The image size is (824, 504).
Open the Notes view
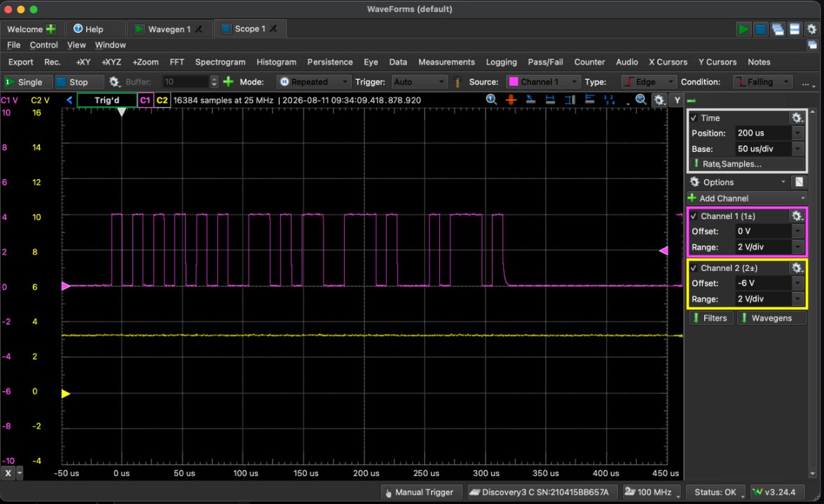pos(759,62)
